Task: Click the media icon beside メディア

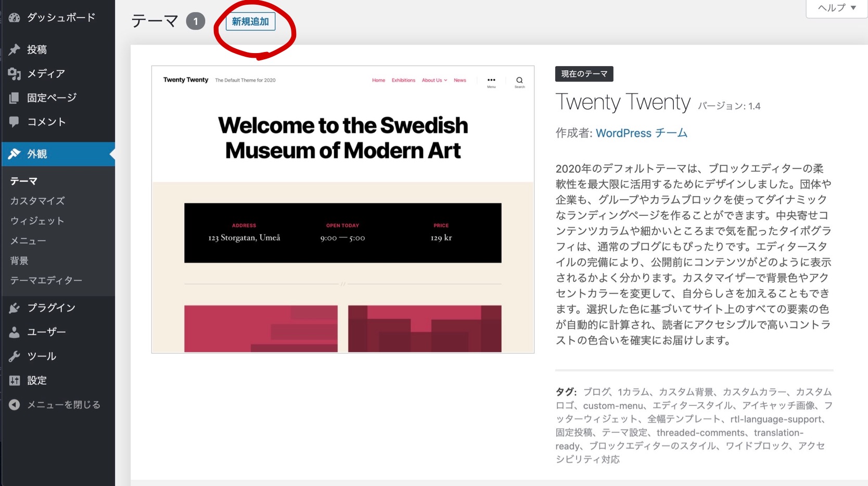Action: click(x=14, y=74)
